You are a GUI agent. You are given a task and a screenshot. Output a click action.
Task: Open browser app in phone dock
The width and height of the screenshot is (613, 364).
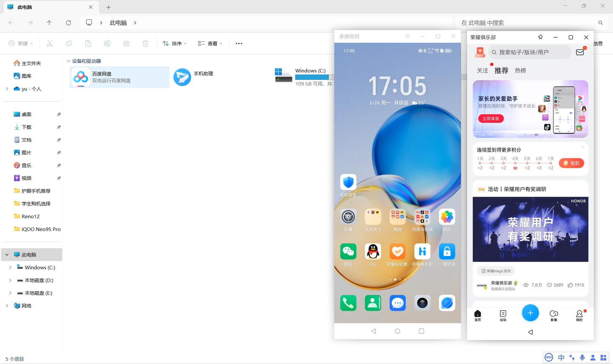click(447, 303)
